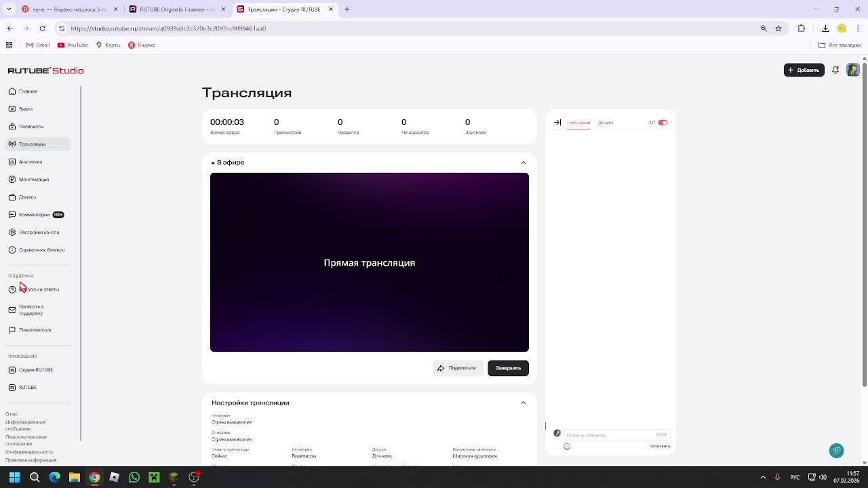Click the Широкая аудитория age value

point(475,456)
